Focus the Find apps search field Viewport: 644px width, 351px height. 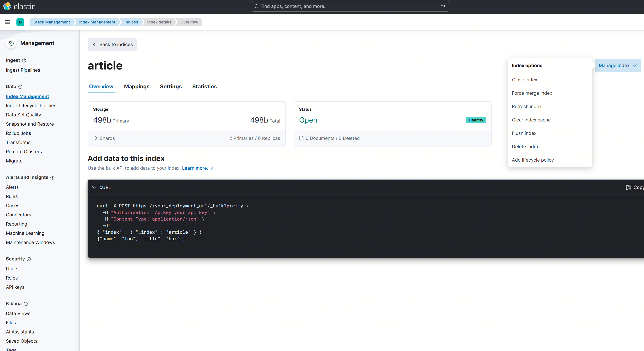pos(350,6)
